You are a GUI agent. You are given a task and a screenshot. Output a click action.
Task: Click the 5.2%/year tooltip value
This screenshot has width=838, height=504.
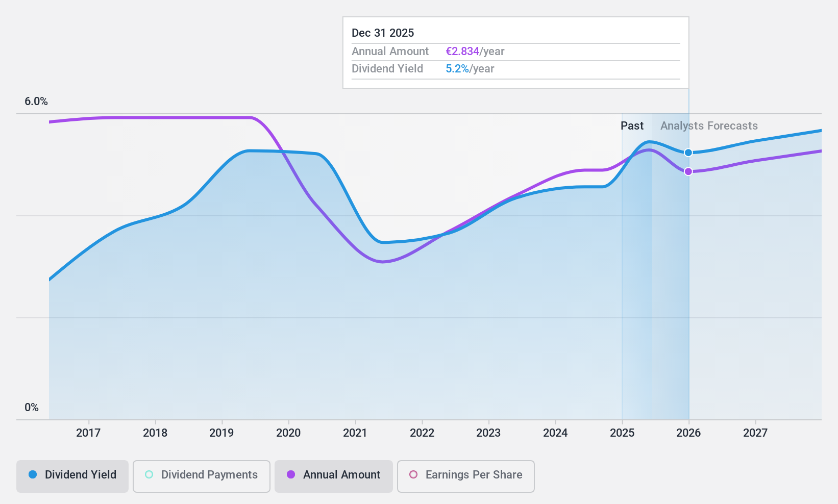pyautogui.click(x=470, y=69)
